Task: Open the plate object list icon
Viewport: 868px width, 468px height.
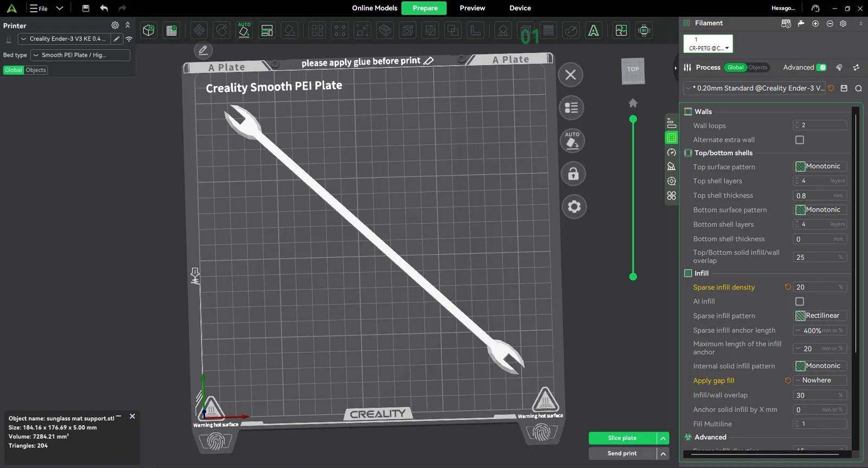Action: pyautogui.click(x=572, y=107)
